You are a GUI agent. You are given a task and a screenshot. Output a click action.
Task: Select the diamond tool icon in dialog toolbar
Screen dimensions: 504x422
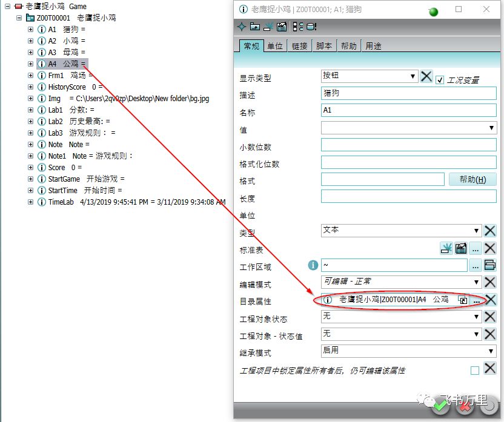tap(241, 26)
